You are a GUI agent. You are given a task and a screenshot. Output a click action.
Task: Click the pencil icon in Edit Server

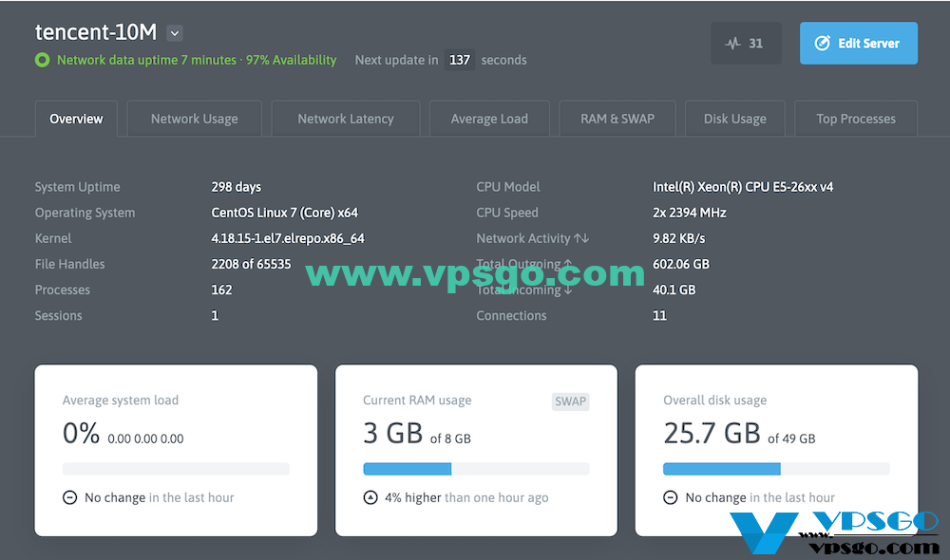(x=822, y=43)
